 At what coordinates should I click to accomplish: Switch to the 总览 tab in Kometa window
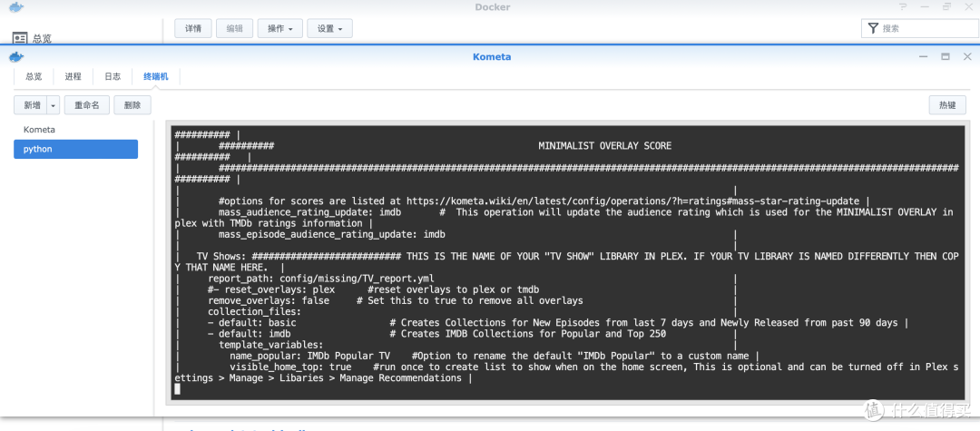[x=34, y=77]
